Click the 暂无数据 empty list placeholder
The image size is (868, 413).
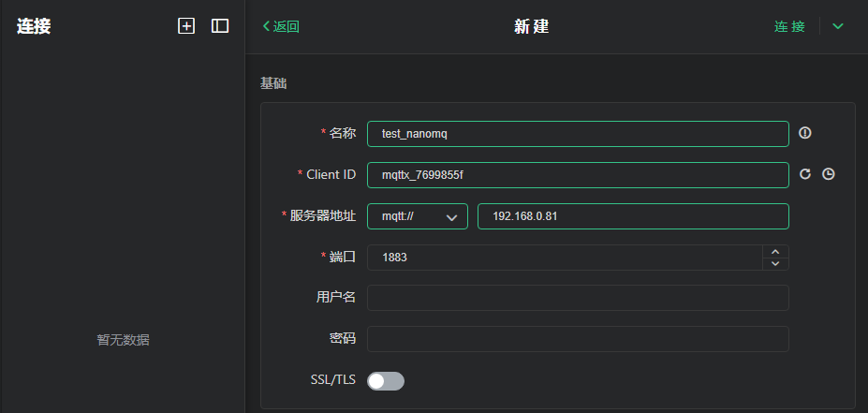(x=123, y=340)
